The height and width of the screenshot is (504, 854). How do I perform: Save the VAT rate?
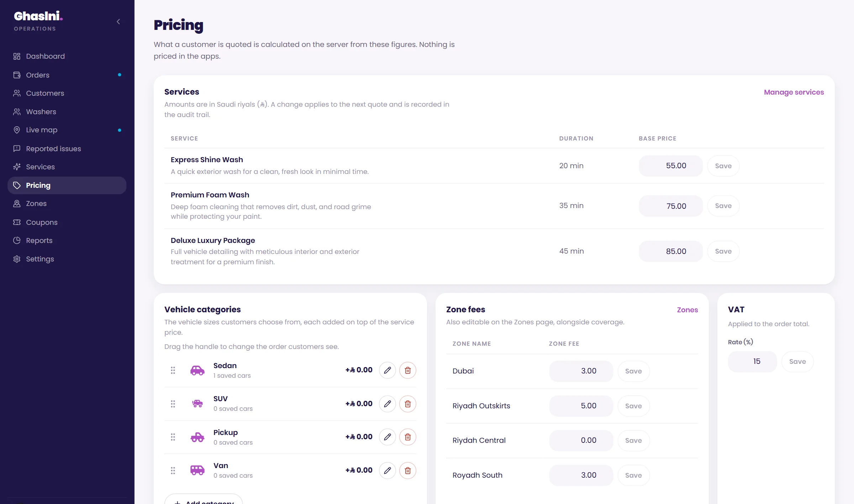(798, 361)
